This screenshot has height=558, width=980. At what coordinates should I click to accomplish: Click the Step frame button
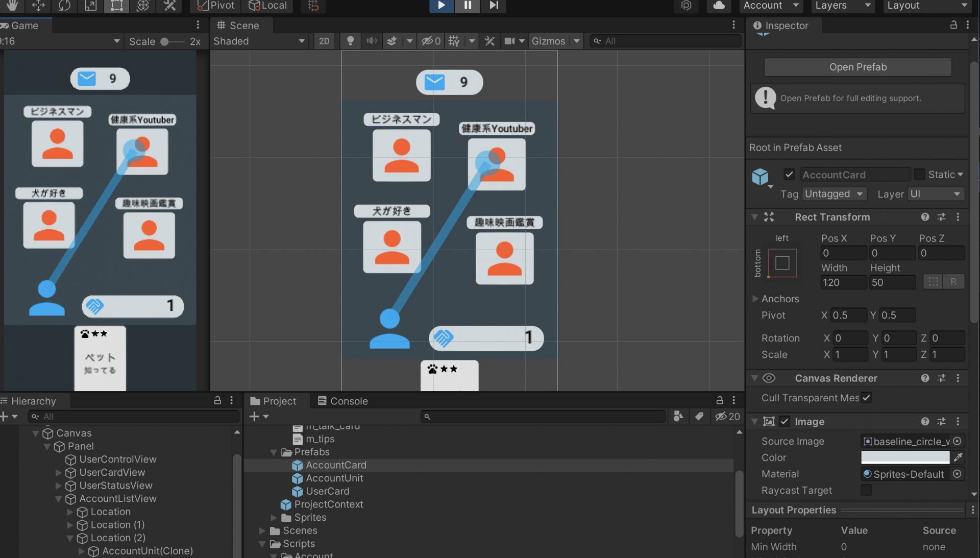(x=494, y=5)
